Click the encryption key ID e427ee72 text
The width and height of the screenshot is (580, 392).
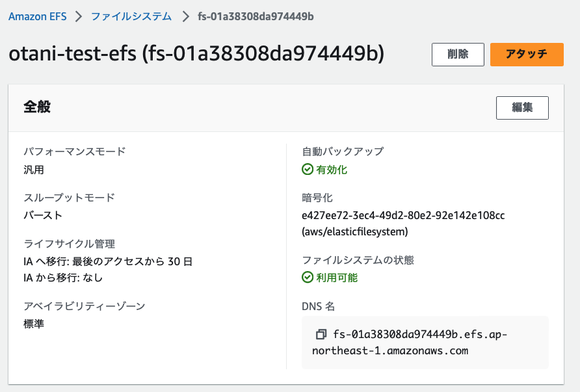coord(403,215)
